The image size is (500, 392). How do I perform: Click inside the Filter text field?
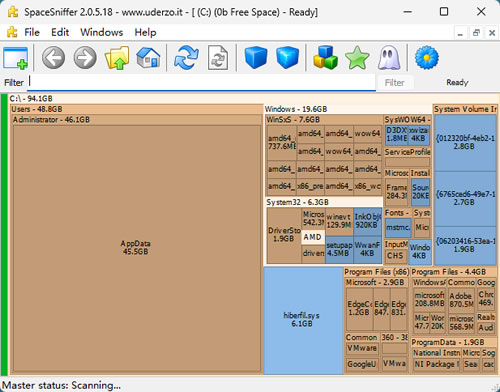(201, 82)
